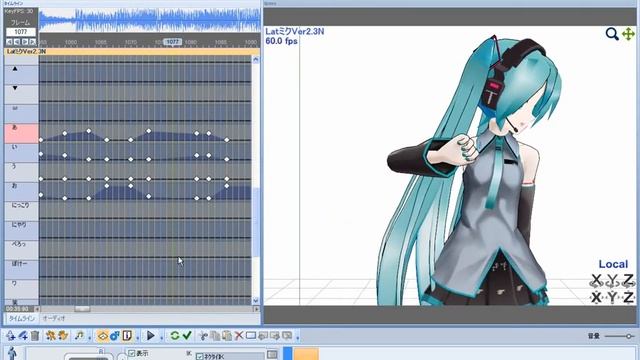The height and width of the screenshot is (360, 640).
Task: Select the ▲ morph row
Action: [21, 74]
